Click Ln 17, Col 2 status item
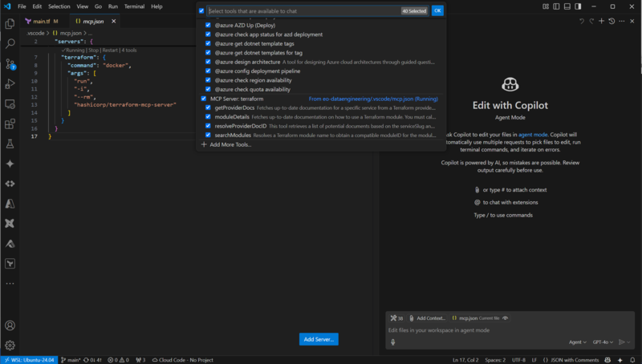The height and width of the screenshot is (364, 642). coord(465,360)
